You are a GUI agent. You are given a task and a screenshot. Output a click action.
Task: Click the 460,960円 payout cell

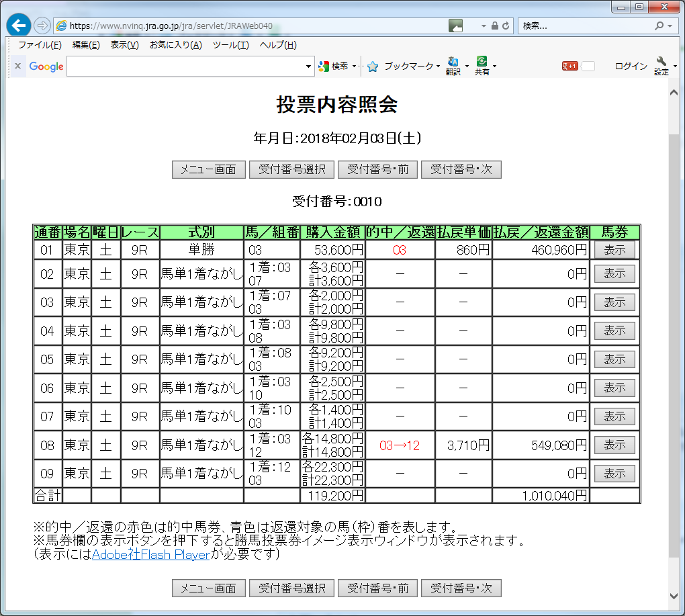(x=541, y=250)
